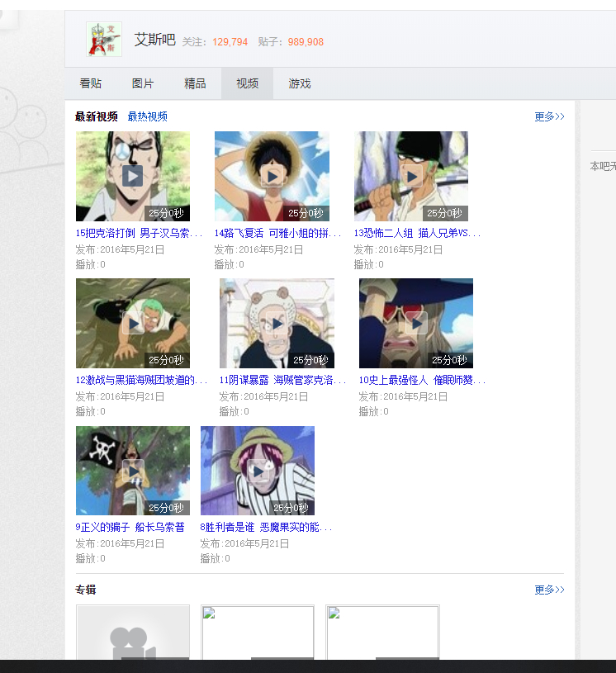Open title link 15把克洛打倒 男子汉乌索...
Screen dimensions: 616x673
coord(139,233)
